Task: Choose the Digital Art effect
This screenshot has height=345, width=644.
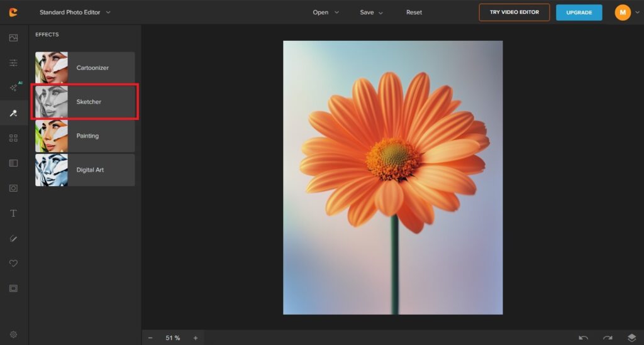Action: [85, 170]
